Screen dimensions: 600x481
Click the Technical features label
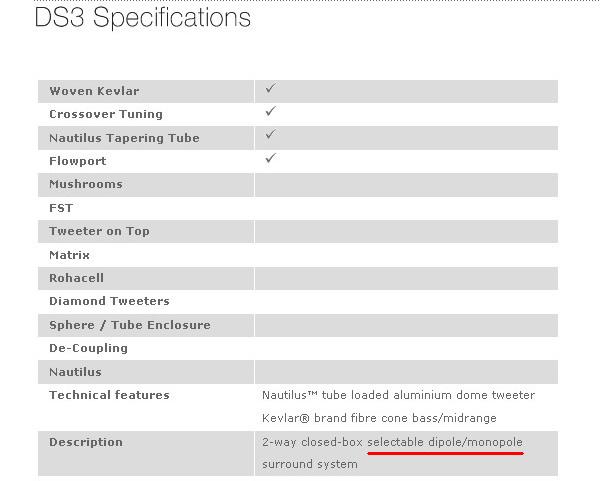pyautogui.click(x=109, y=395)
